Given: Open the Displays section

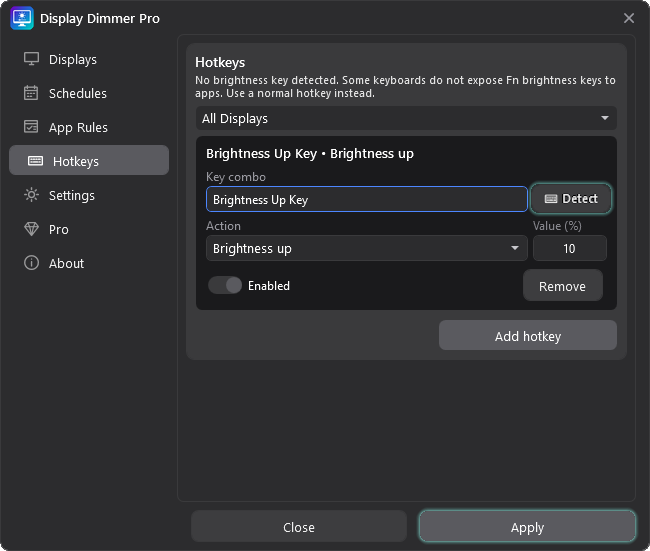Looking at the screenshot, I should (x=89, y=59).
